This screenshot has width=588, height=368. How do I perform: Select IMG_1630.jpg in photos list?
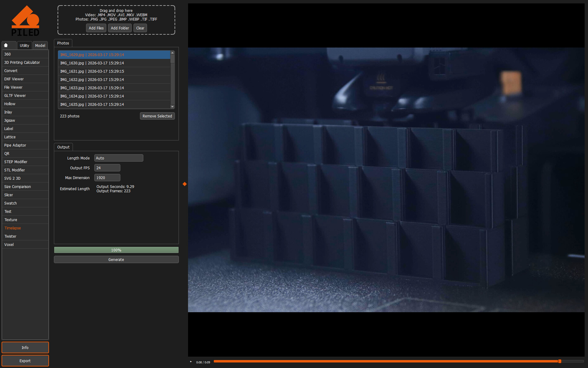(x=114, y=63)
